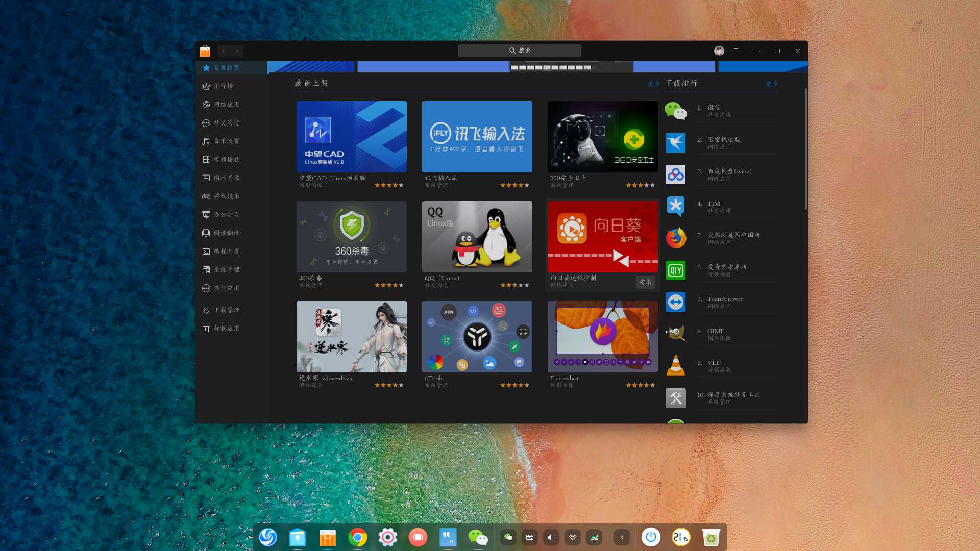Select 排行榜 in the sidebar

pos(223,86)
